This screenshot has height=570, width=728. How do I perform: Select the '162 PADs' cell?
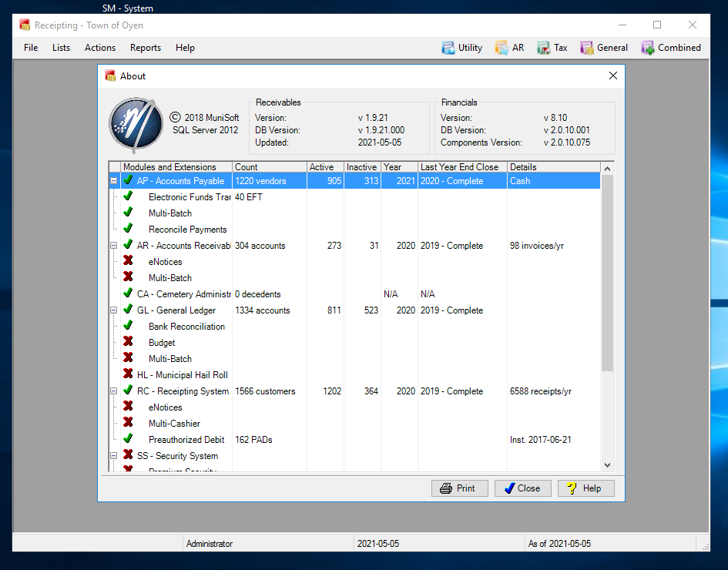click(270, 440)
